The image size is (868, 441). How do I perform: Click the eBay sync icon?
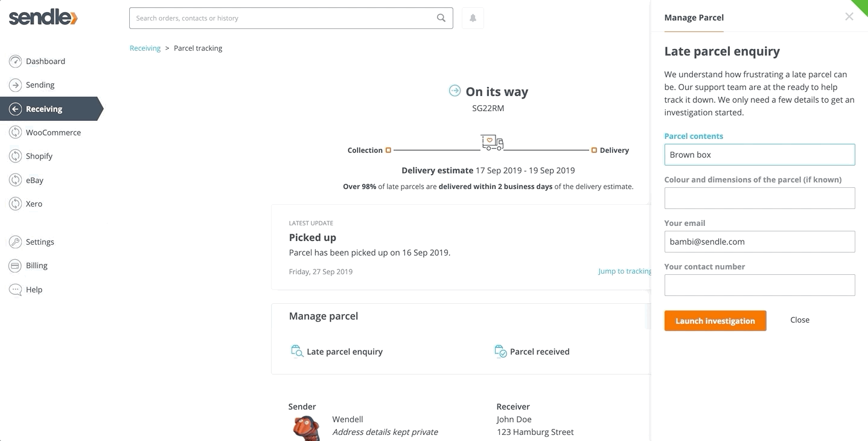point(15,180)
